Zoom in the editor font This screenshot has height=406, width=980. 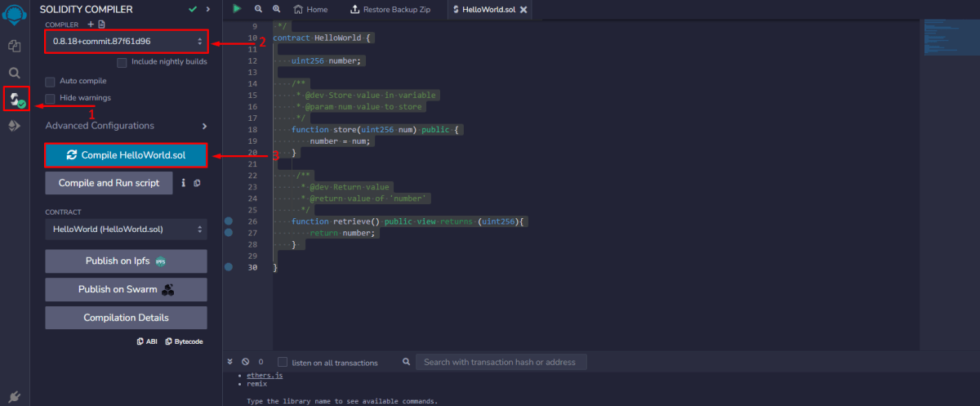276,9
